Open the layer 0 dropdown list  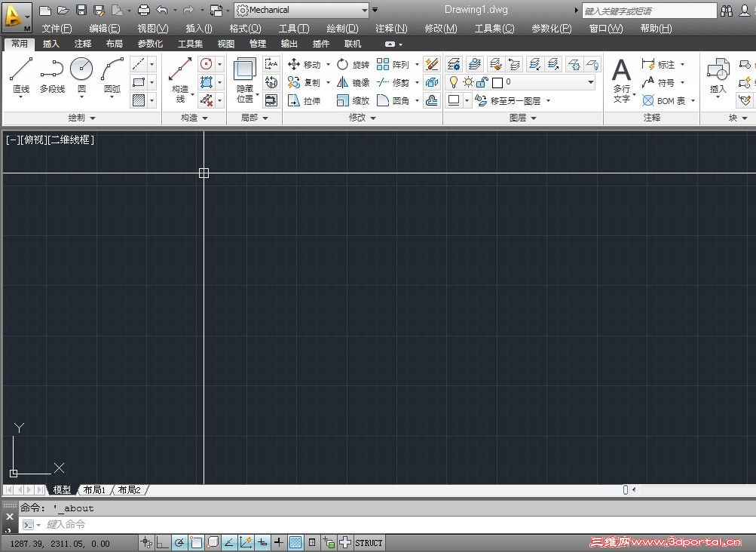[x=591, y=82]
